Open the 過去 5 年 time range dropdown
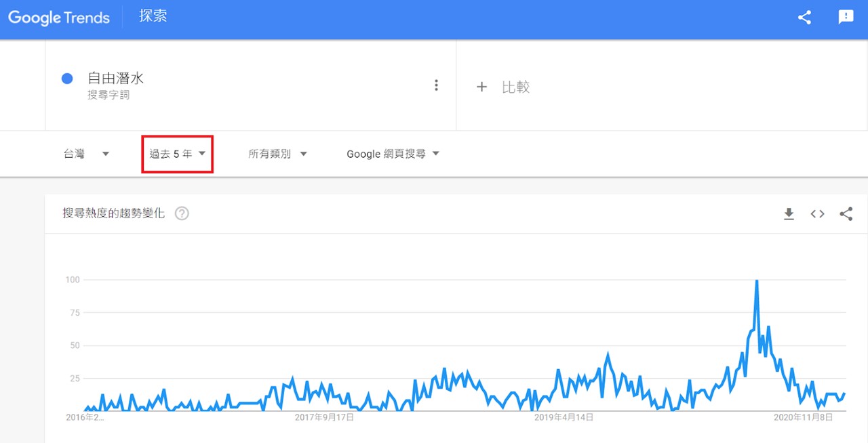This screenshot has height=443, width=868. pos(178,154)
